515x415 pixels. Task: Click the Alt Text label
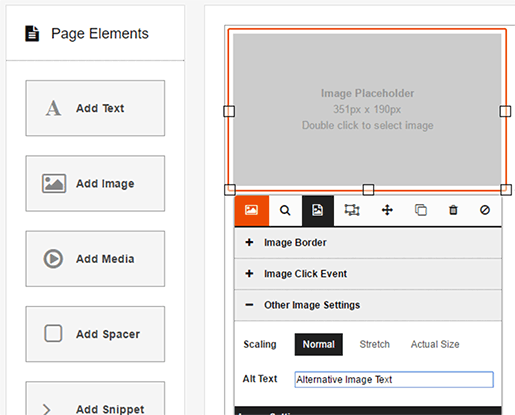[x=260, y=379]
